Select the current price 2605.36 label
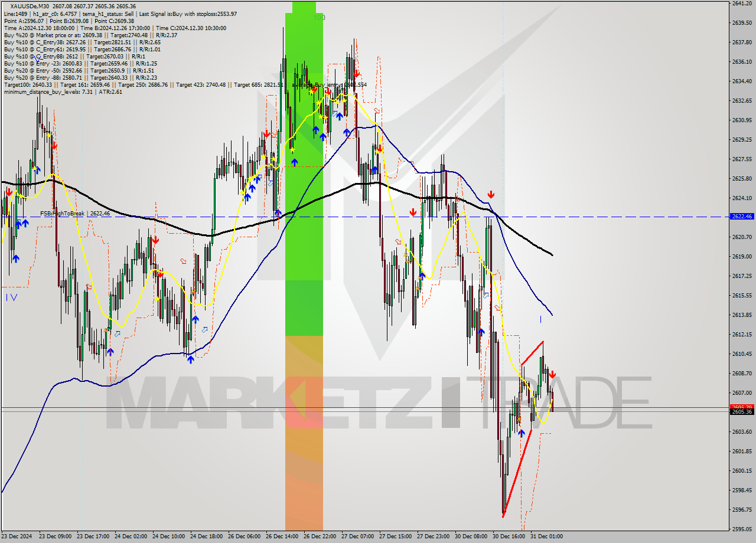 pos(742,411)
